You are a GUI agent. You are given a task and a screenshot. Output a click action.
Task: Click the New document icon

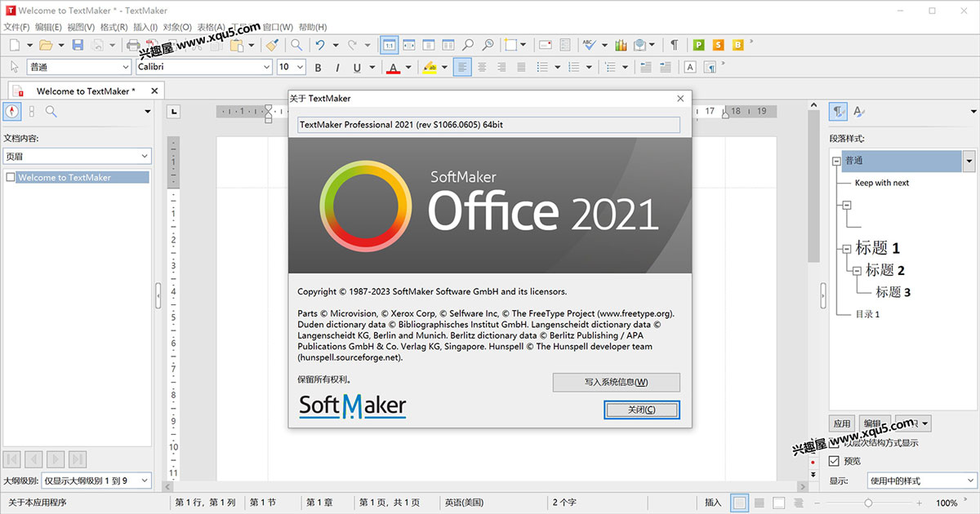point(15,45)
